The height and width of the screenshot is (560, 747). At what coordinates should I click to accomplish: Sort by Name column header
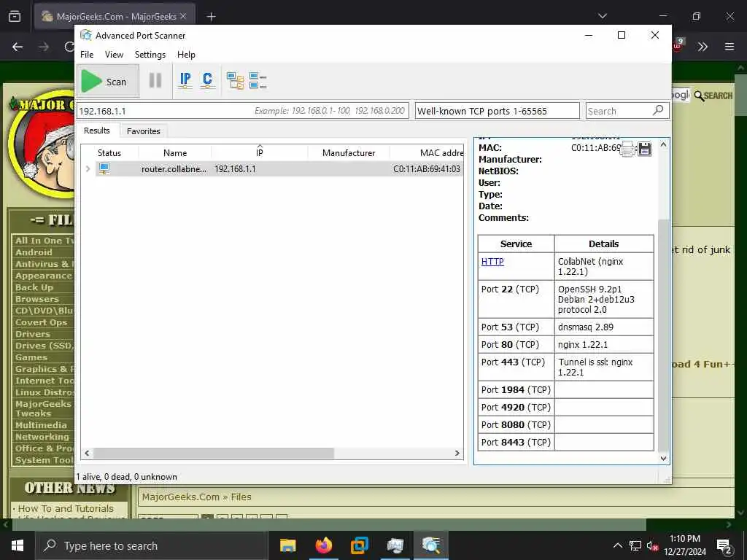pos(175,153)
